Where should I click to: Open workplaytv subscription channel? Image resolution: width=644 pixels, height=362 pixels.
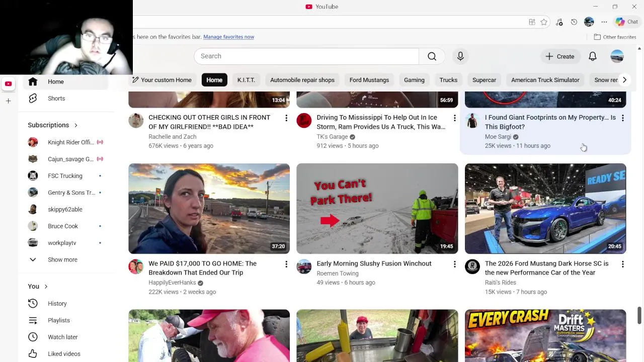click(x=65, y=243)
